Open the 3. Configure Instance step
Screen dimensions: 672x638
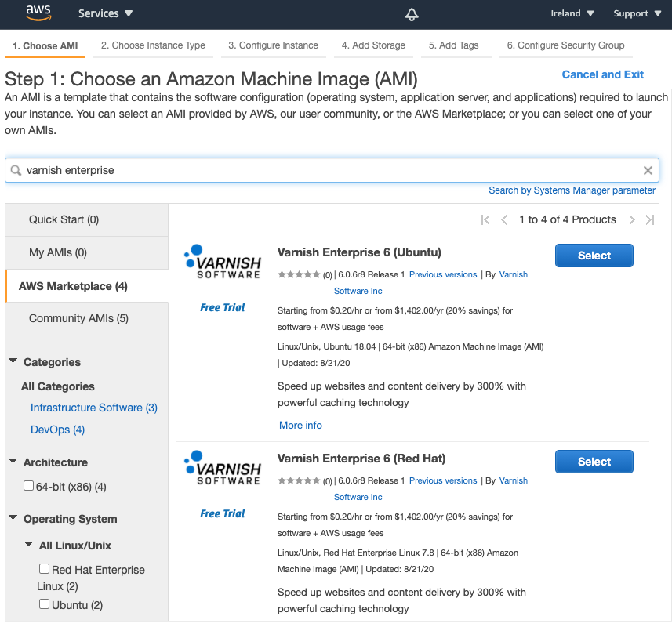pyautogui.click(x=273, y=45)
